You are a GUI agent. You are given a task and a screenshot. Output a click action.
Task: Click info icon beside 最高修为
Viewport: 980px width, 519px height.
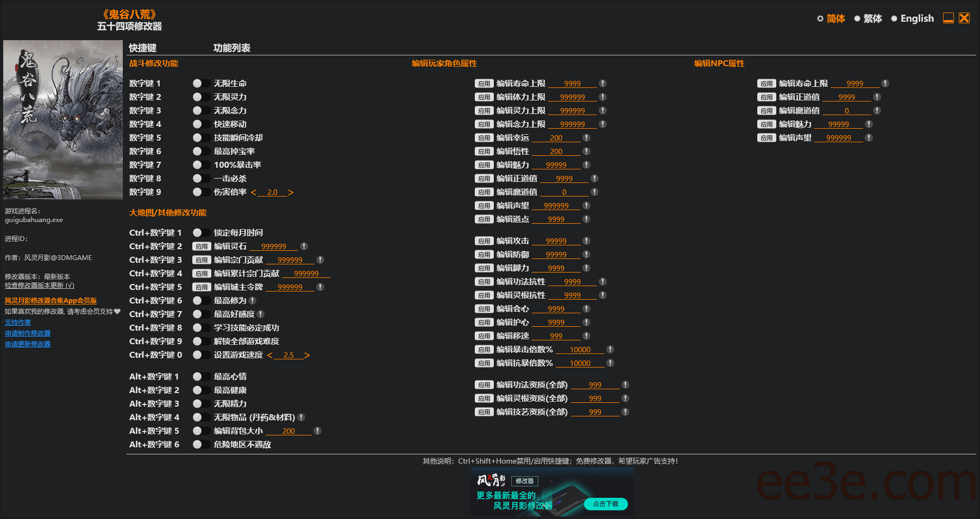tap(253, 301)
